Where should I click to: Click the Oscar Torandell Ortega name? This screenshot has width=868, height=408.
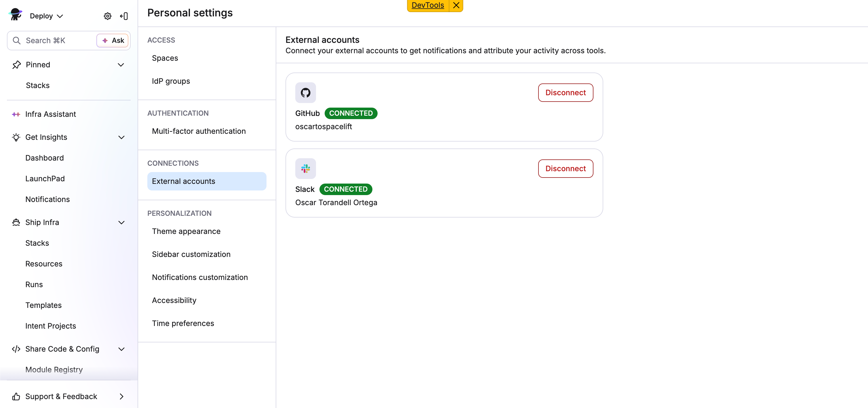tap(336, 203)
